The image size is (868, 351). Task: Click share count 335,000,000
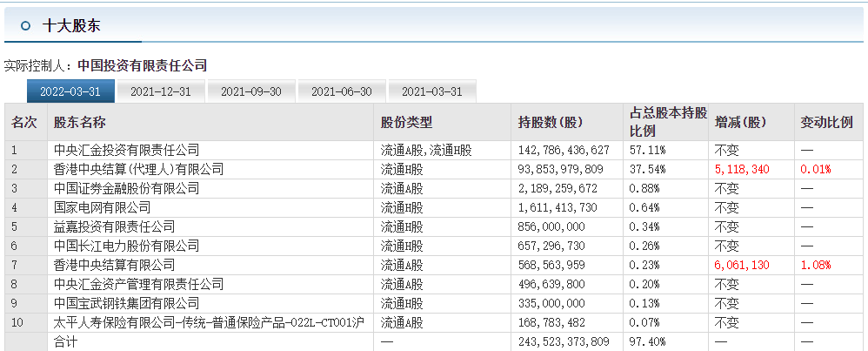(551, 304)
